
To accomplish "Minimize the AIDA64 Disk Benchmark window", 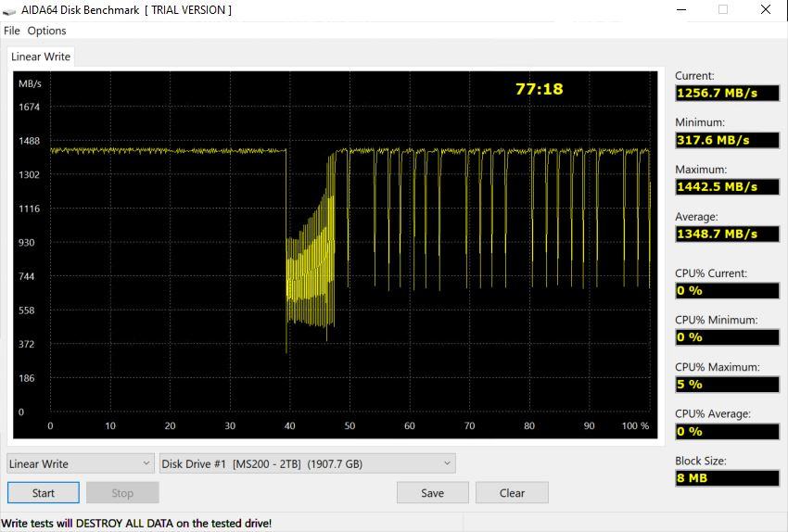I will (681, 9).
